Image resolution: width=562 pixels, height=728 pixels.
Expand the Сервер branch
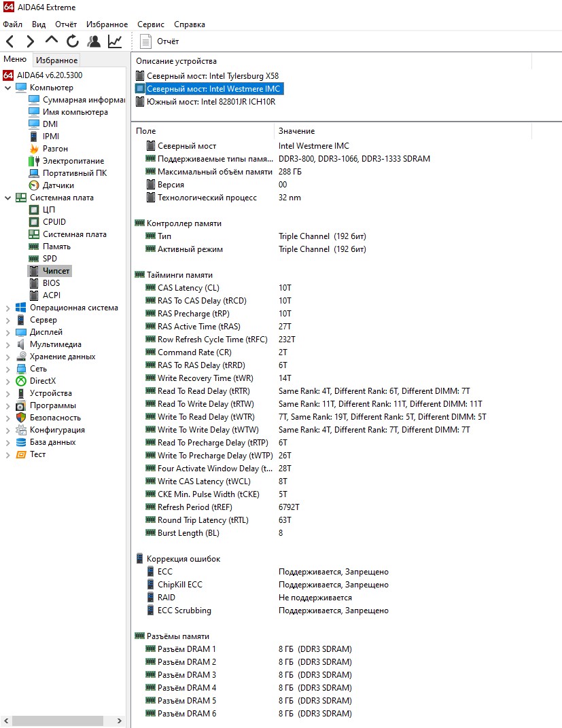7,320
